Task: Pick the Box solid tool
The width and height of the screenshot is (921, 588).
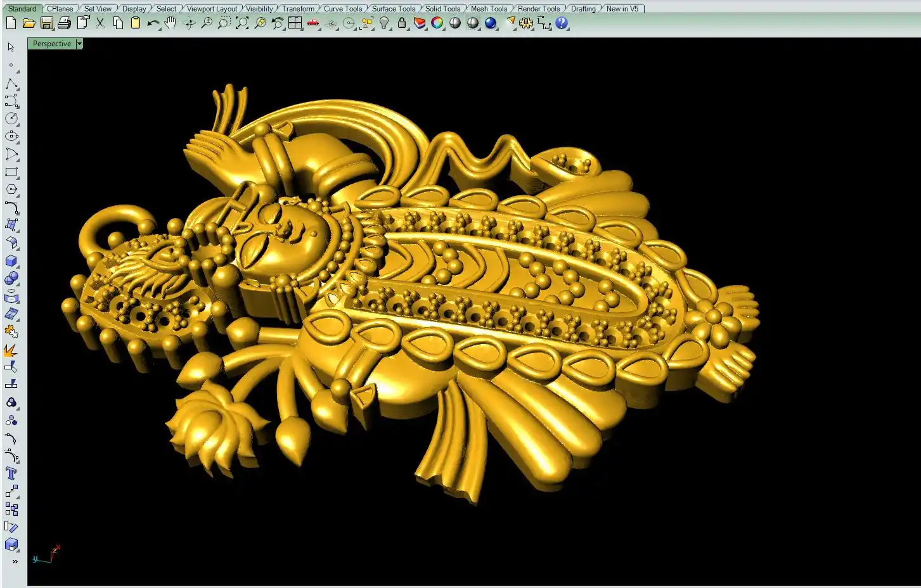Action: (11, 261)
